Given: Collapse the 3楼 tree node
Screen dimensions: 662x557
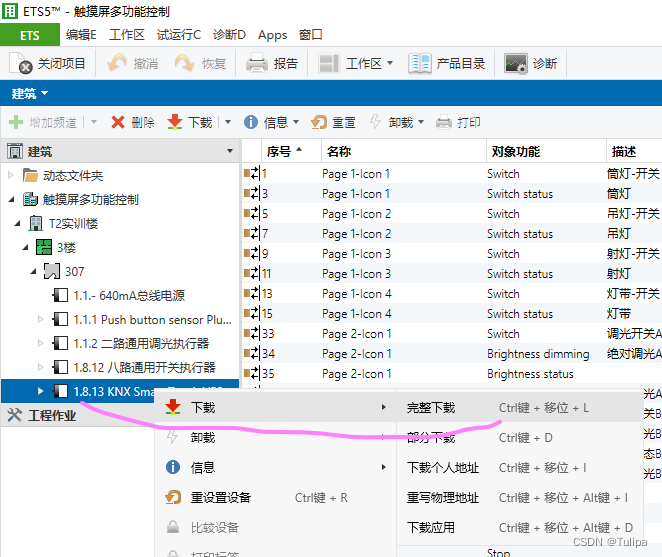Looking at the screenshot, I should [26, 247].
